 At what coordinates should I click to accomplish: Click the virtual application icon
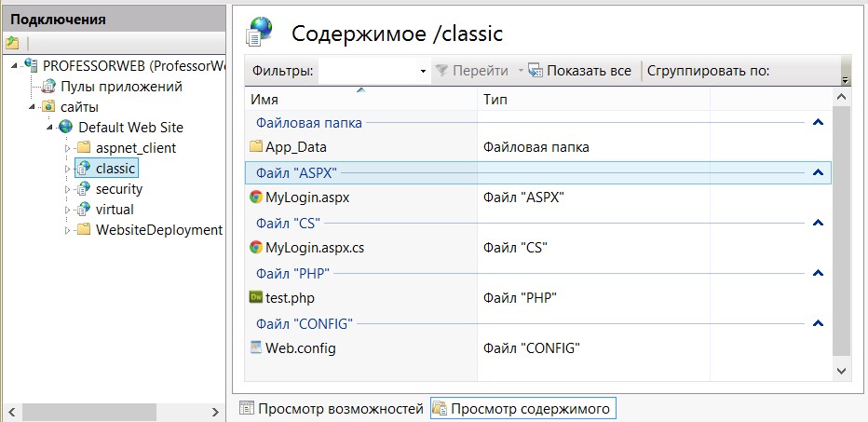[x=83, y=210]
